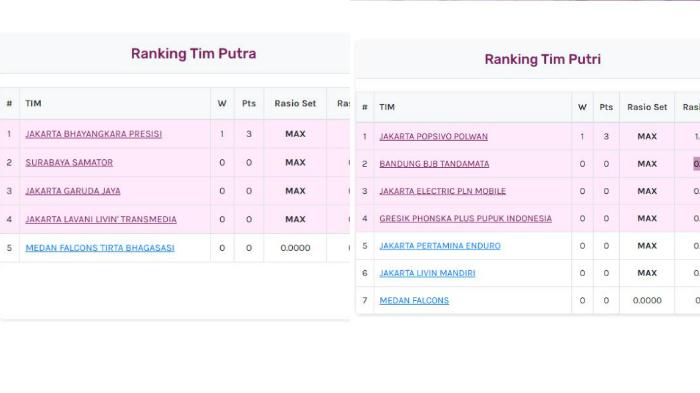
Task: Open GRESIK PHONSKA PLUS PUPUK INDONESIA link
Action: pos(466,218)
